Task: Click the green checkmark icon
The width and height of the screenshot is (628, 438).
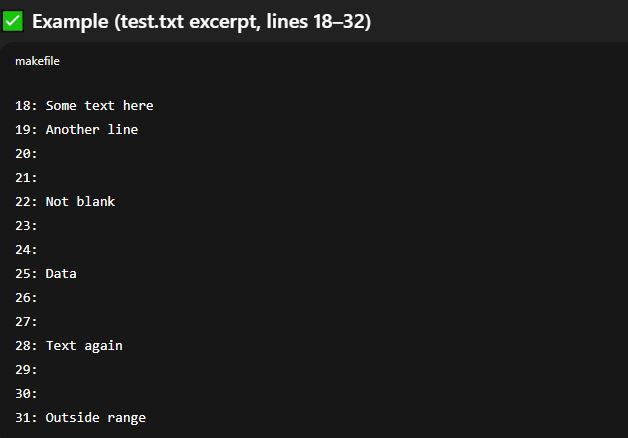Action: click(13, 21)
